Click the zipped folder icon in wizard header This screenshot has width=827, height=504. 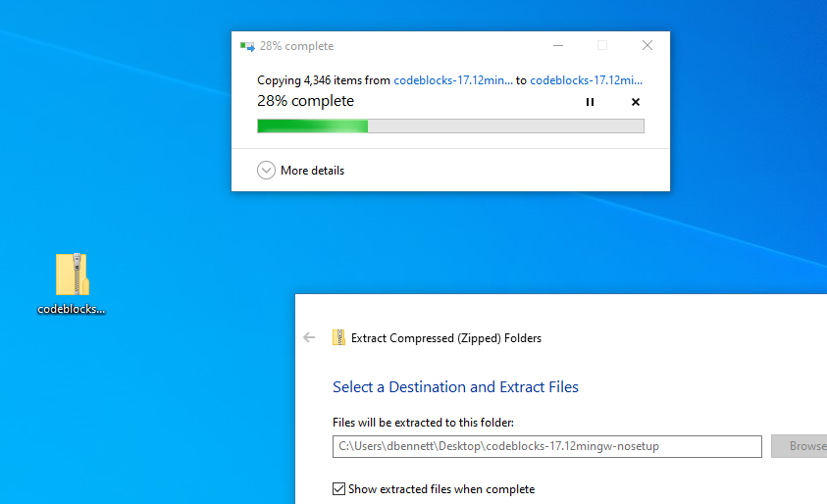(x=339, y=337)
